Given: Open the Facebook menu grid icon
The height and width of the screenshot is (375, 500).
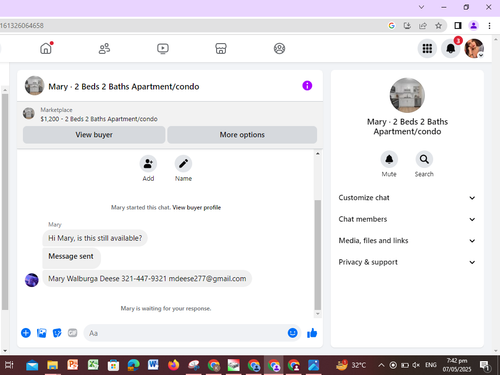Looking at the screenshot, I should click(x=427, y=49).
